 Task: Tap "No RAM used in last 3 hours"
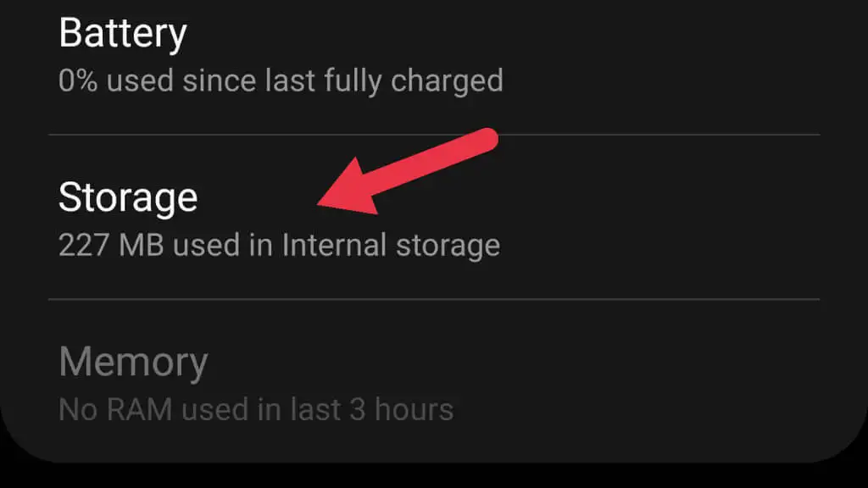[x=256, y=410]
